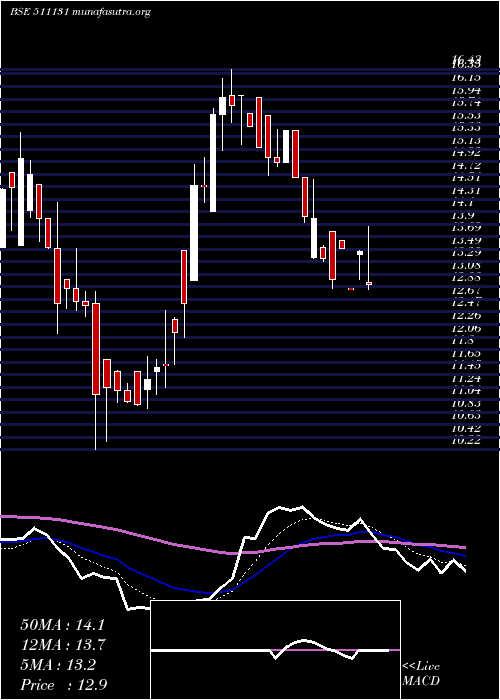This screenshot has width=500, height=700.
Task: Click the 15.13 price axis label
Action: [x=466, y=141]
